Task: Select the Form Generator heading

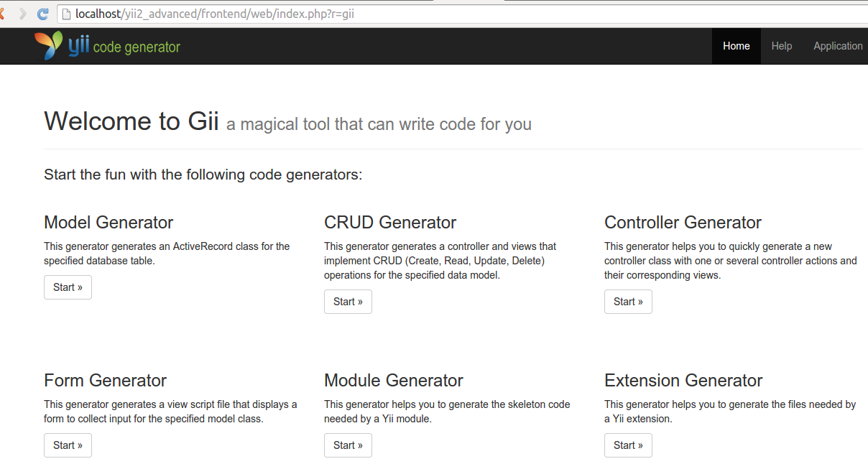Action: pos(105,380)
